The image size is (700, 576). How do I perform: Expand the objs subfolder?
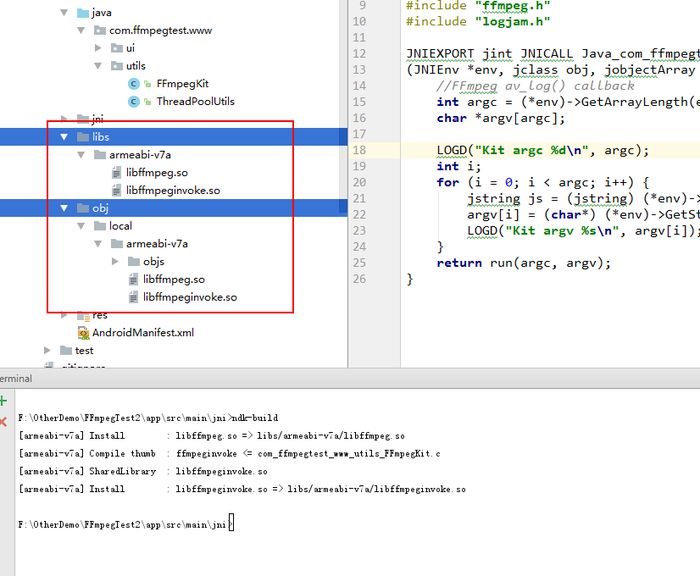(117, 262)
